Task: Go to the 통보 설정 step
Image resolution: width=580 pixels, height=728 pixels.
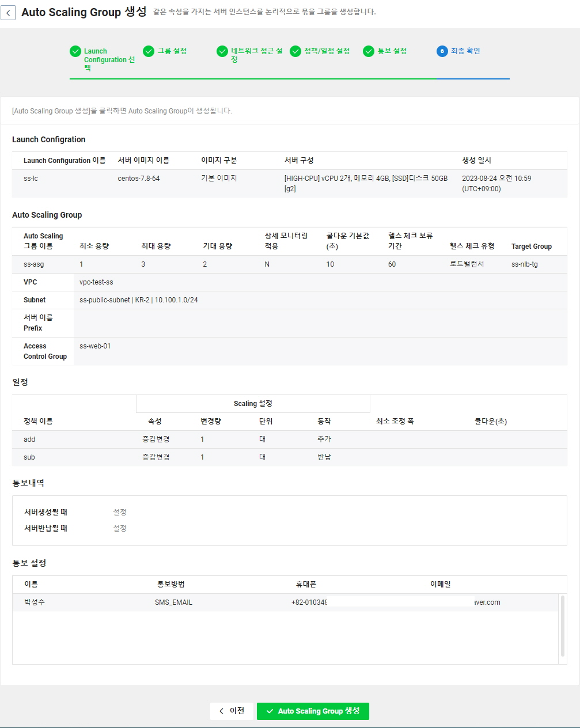Action: pos(392,51)
